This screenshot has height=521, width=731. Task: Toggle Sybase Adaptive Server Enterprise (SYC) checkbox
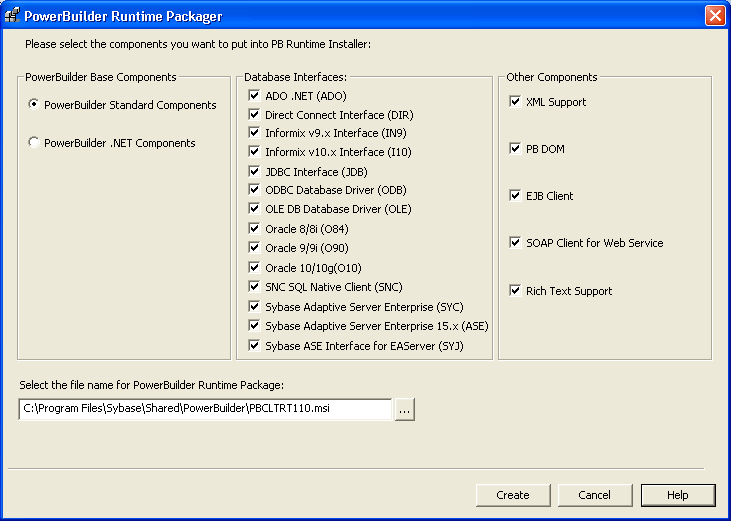pyautogui.click(x=254, y=307)
